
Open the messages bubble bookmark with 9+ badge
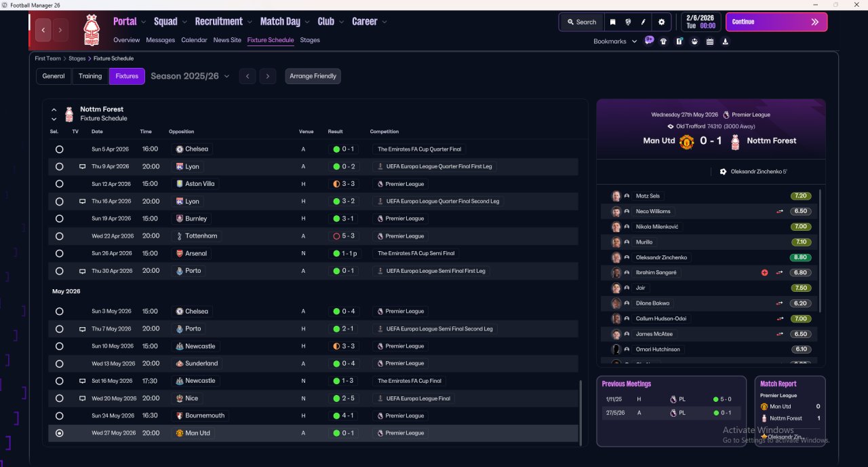(x=649, y=41)
